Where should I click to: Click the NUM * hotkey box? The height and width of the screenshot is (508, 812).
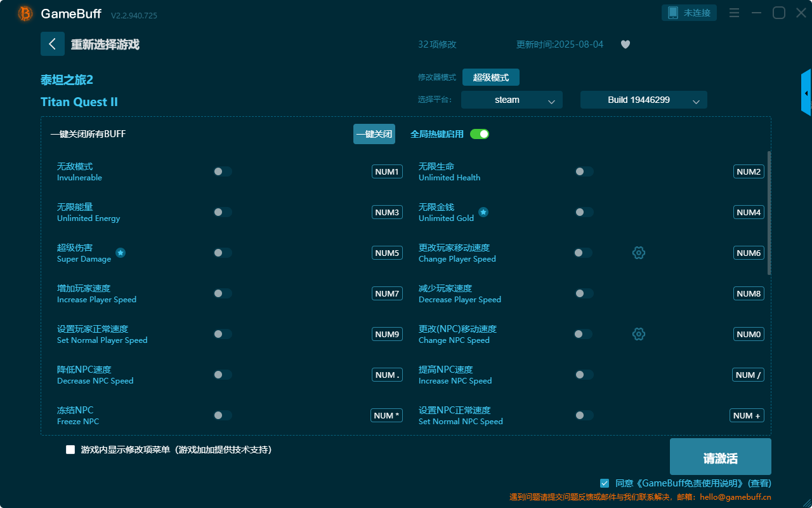[386, 415]
